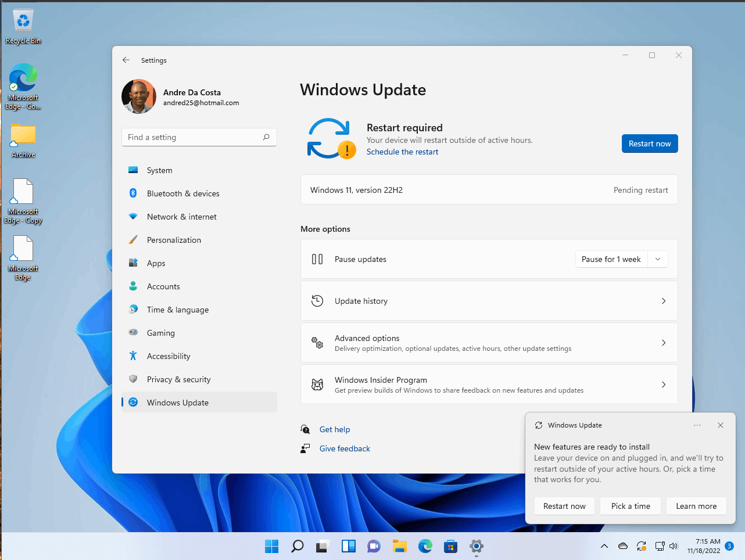
Task: Launch Microsoft Edge from taskbar
Action: pos(425,546)
